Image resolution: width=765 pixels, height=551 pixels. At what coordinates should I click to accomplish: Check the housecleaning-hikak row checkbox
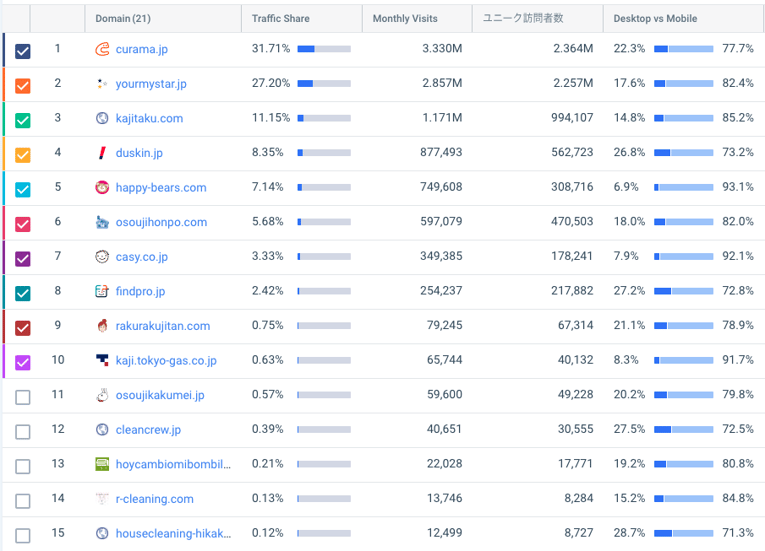click(22, 536)
